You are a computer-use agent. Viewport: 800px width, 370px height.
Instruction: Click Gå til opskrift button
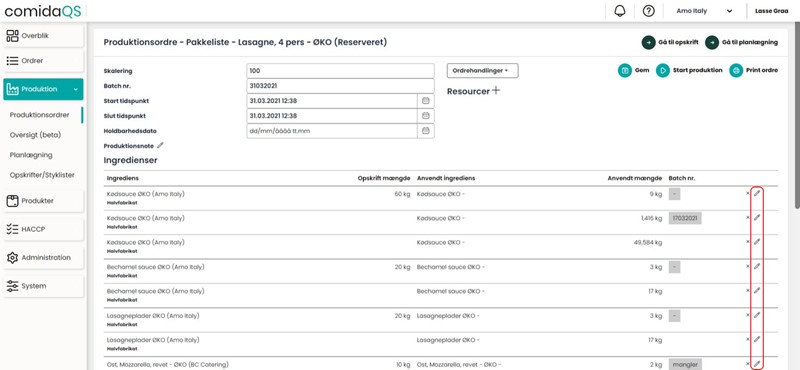tap(670, 42)
